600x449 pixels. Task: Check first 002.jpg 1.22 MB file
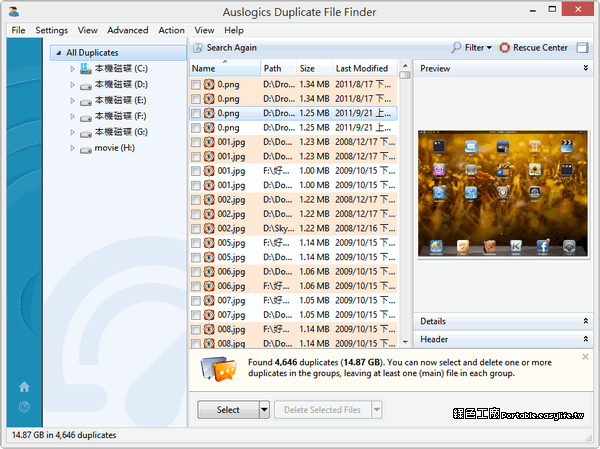(x=196, y=200)
